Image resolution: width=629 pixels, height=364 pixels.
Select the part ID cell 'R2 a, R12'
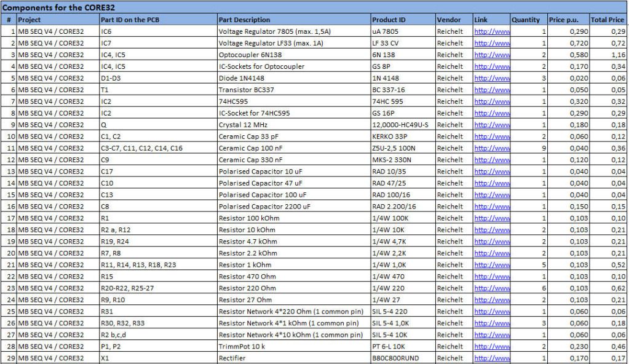point(158,229)
